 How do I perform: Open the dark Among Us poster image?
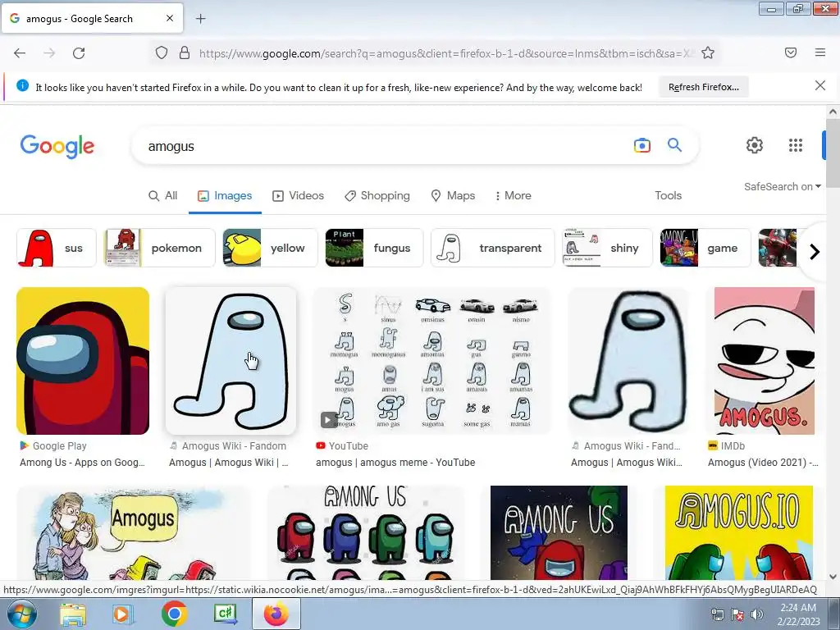(559, 532)
